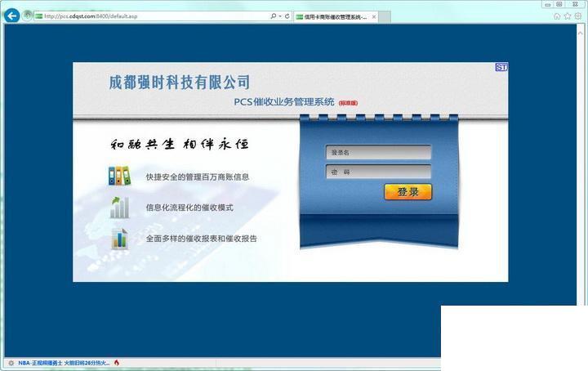Screen dimensions: 588x371
Task: Click the bar chart with green arrow icon
Action: [x=119, y=208]
